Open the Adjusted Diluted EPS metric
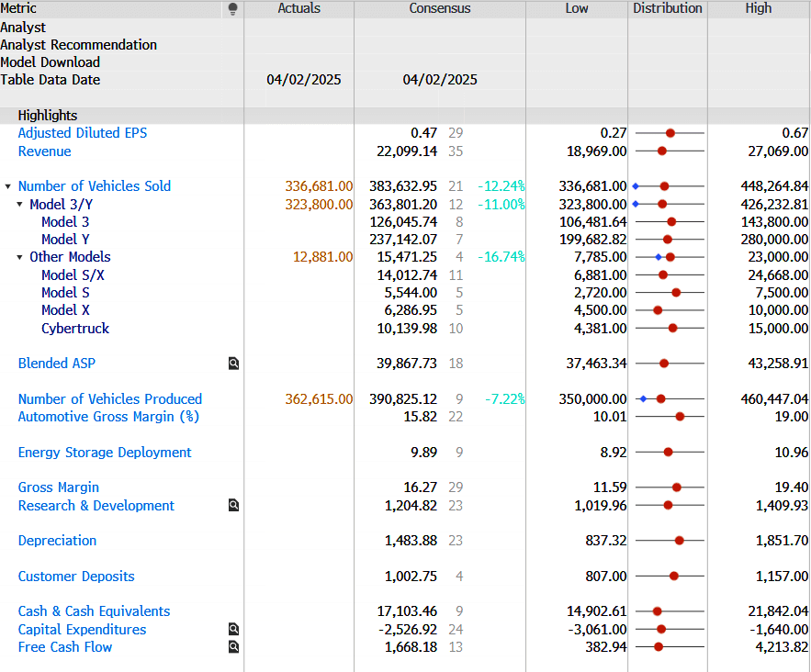This screenshot has width=811, height=672. (83, 133)
